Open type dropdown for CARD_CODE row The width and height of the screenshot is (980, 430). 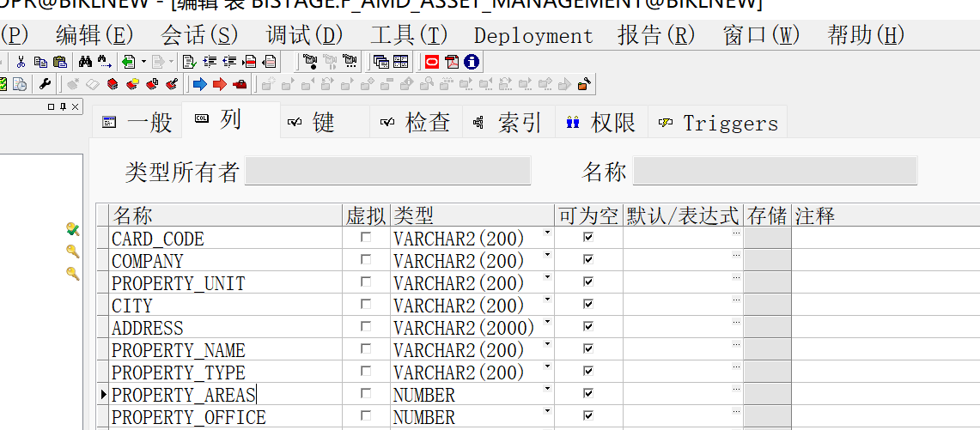pos(548,233)
